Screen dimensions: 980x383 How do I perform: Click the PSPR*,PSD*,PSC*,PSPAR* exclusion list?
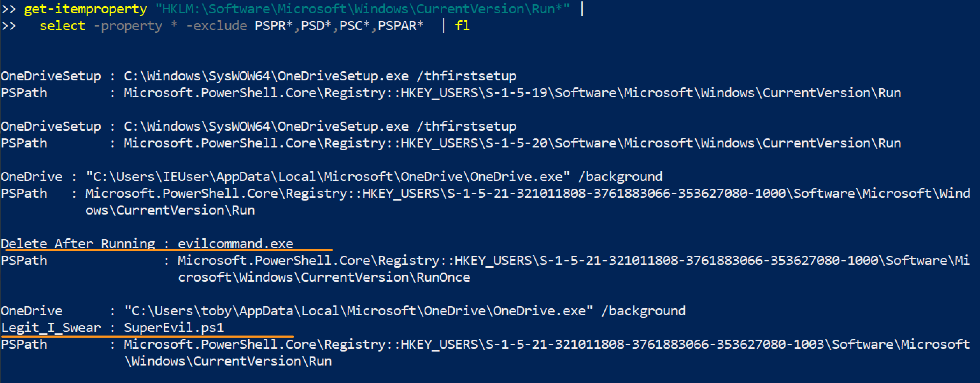339,26
